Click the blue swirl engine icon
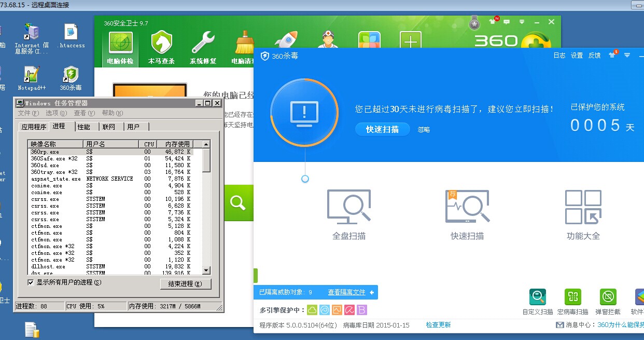Screen dimensions: 644x340 (x=325, y=310)
